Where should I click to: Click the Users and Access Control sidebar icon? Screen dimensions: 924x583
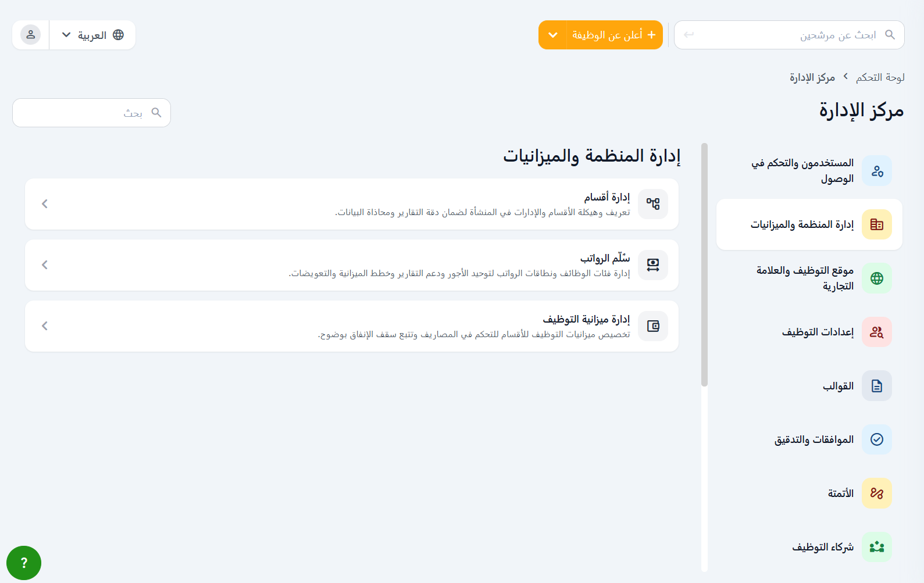click(x=876, y=171)
